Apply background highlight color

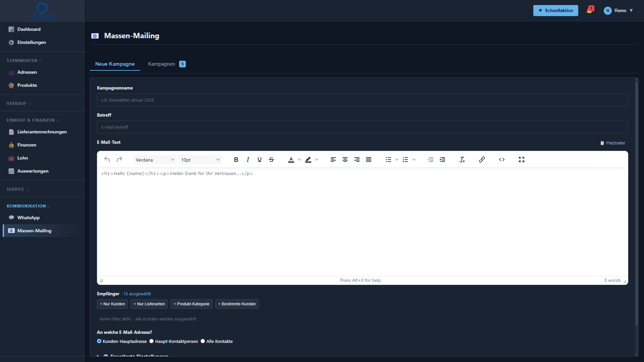pyautogui.click(x=308, y=160)
